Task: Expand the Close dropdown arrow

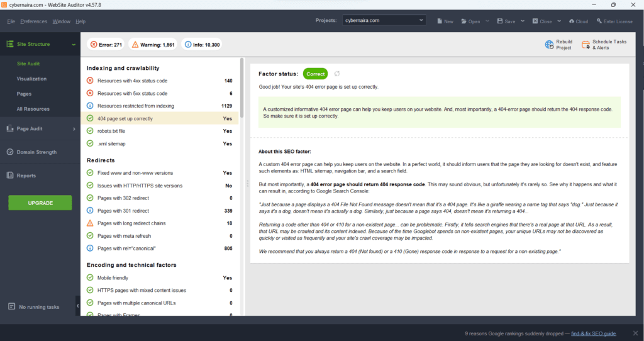Action: (559, 21)
